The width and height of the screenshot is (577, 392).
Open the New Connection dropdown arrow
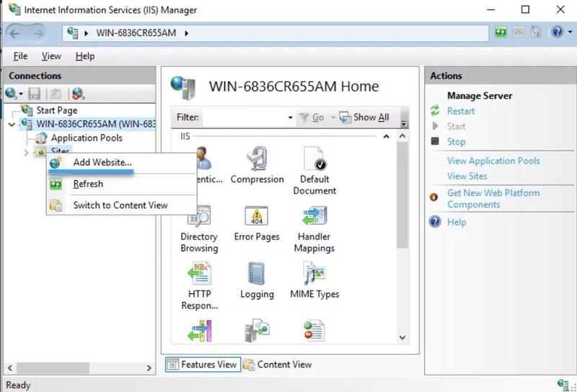coord(21,94)
